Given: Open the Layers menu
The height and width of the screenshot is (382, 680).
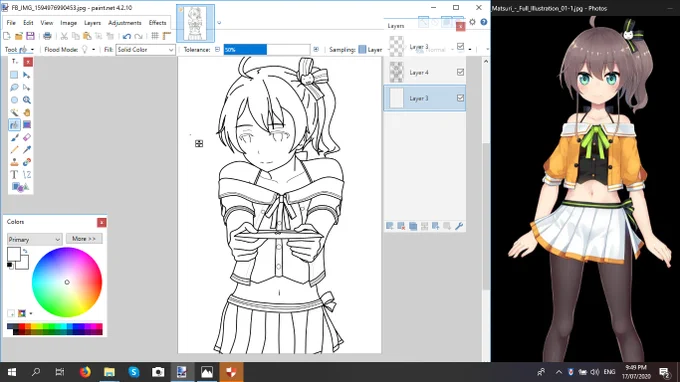Looking at the screenshot, I should coord(92,23).
